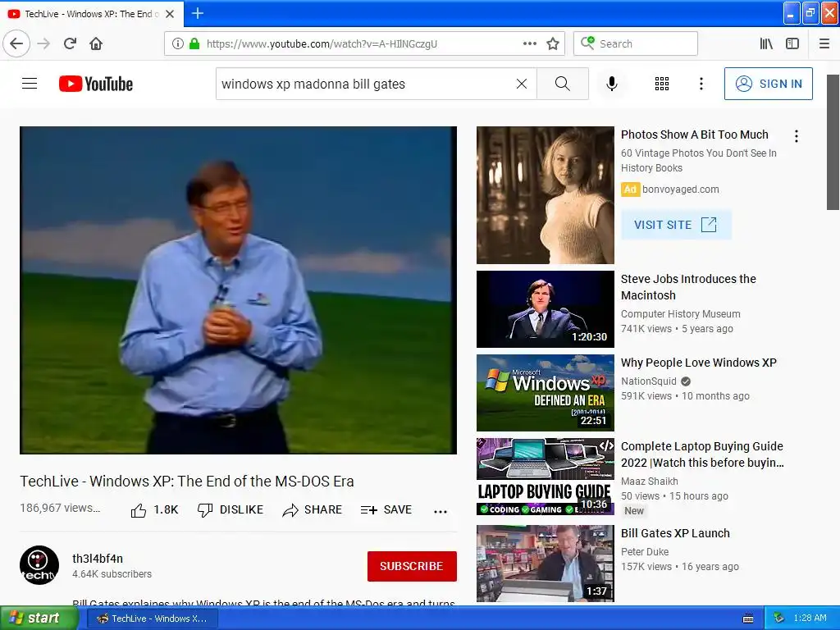This screenshot has width=840, height=630.
Task: Open the YouTube guide hamburger menu
Action: point(30,84)
